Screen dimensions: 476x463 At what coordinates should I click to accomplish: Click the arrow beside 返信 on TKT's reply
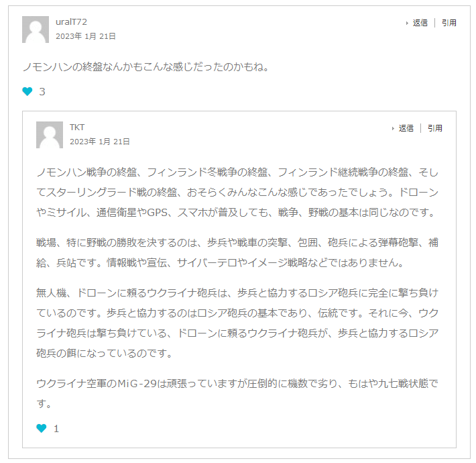[x=393, y=128]
